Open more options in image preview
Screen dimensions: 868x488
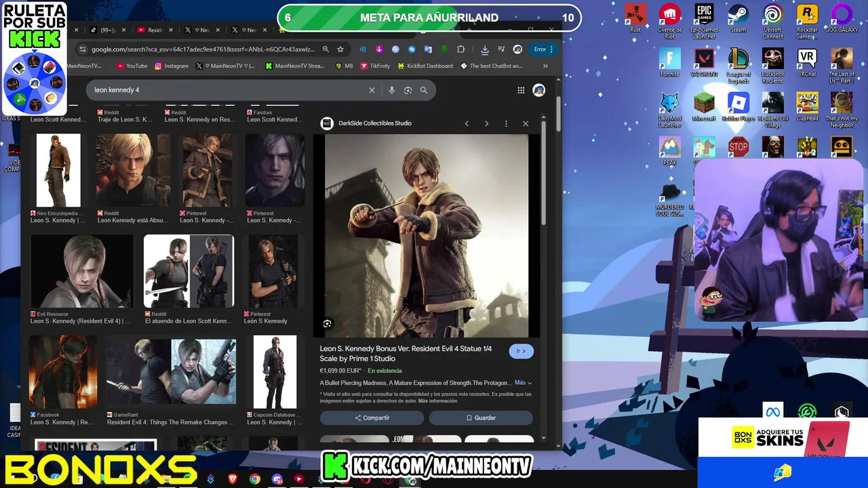click(506, 123)
